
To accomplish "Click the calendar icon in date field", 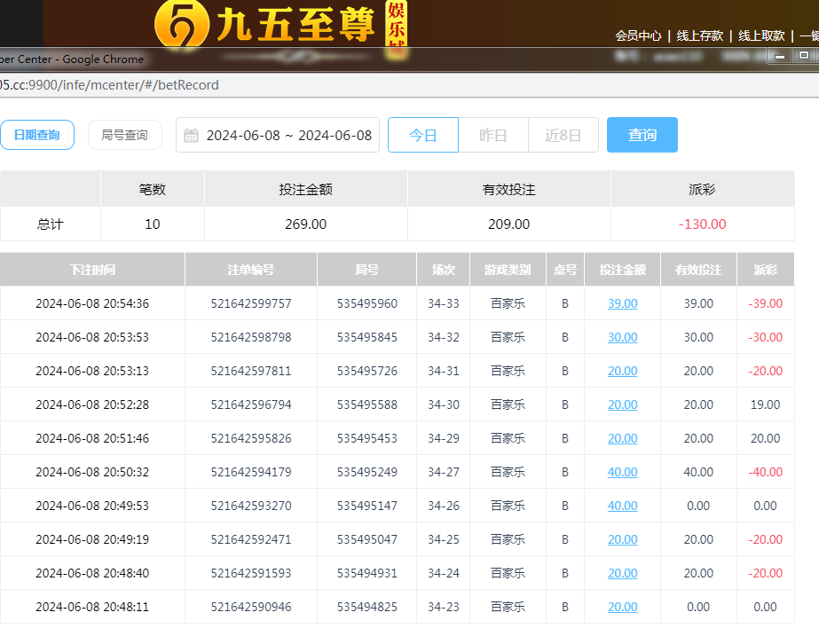I will tap(191, 136).
